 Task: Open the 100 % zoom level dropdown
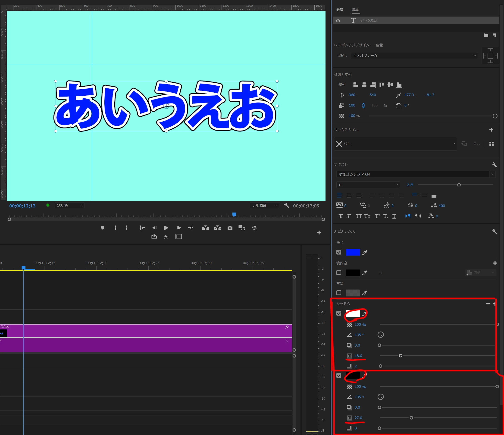pyautogui.click(x=69, y=205)
